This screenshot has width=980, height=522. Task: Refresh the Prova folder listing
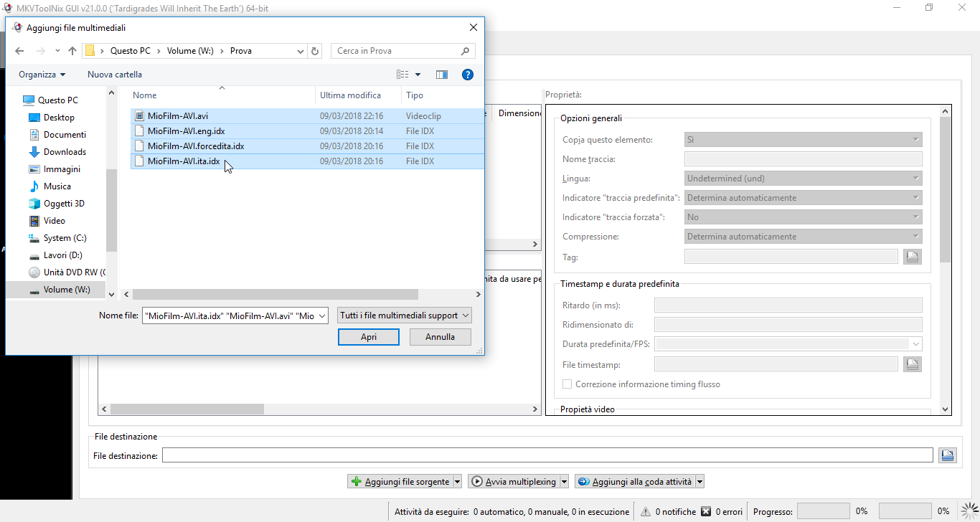(315, 51)
